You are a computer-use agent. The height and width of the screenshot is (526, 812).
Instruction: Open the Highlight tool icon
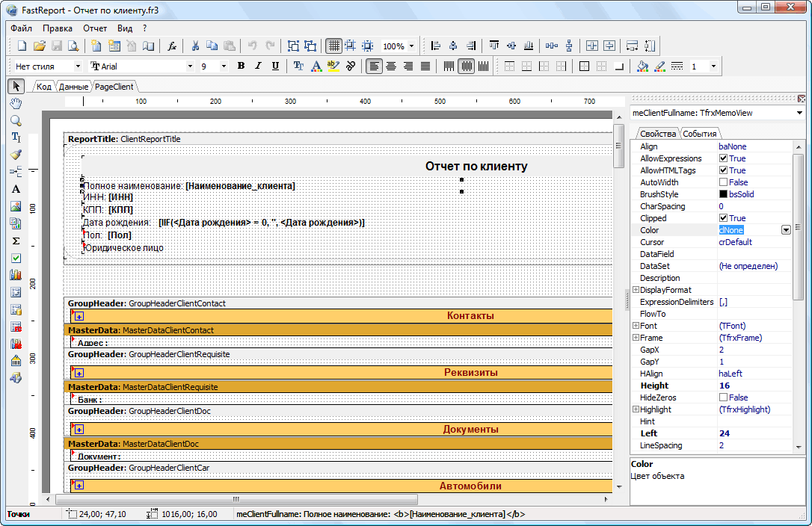tap(333, 66)
